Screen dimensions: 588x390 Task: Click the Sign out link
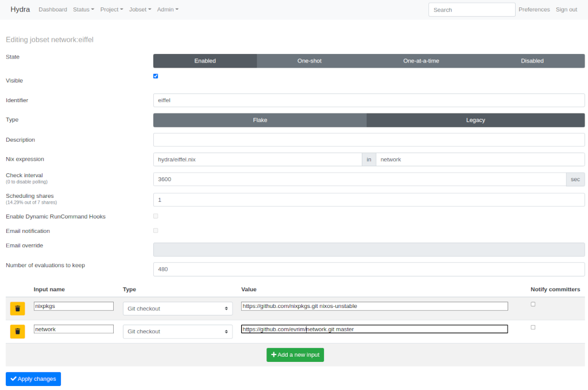pos(566,10)
